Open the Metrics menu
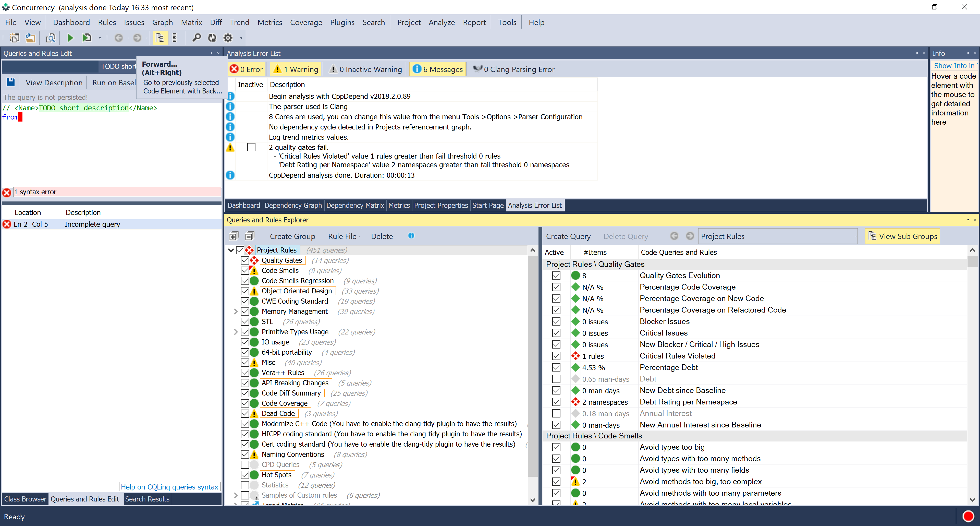 click(269, 22)
